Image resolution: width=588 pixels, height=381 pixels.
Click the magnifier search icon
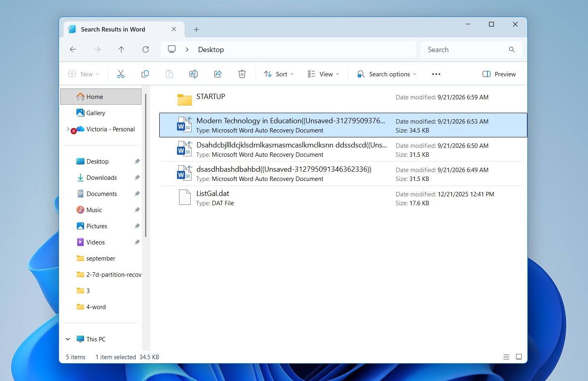512,49
